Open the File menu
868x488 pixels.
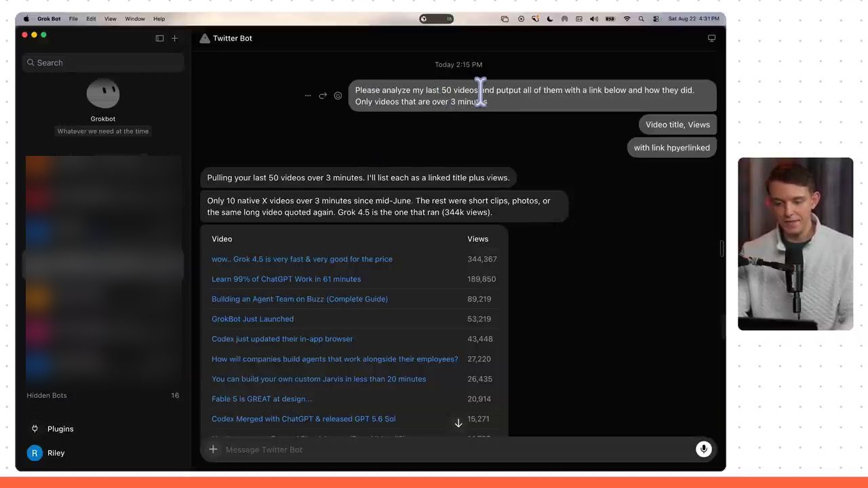tap(73, 19)
